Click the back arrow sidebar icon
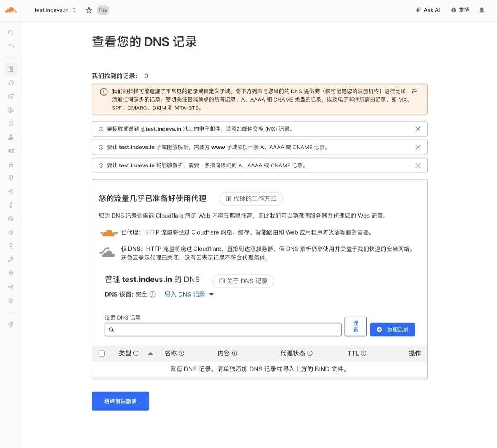 pyautogui.click(x=11, y=46)
